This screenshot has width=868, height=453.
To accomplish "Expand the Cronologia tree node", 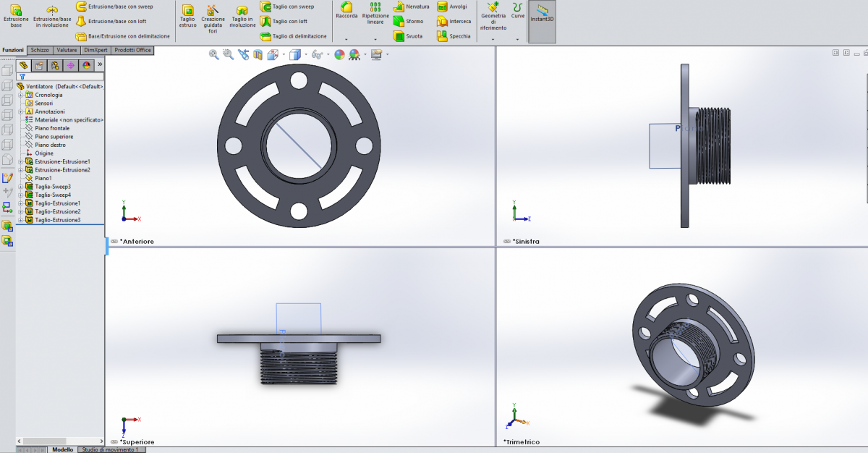I will (x=21, y=95).
